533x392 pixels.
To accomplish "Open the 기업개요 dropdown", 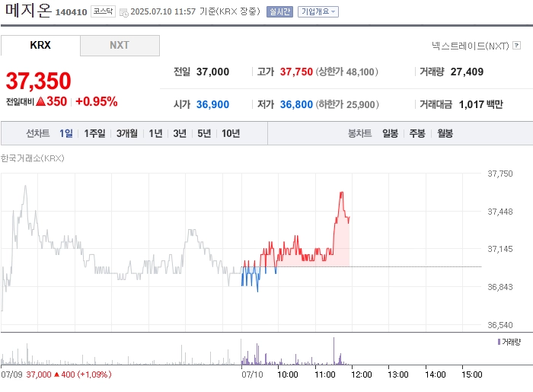I will coord(318,12).
